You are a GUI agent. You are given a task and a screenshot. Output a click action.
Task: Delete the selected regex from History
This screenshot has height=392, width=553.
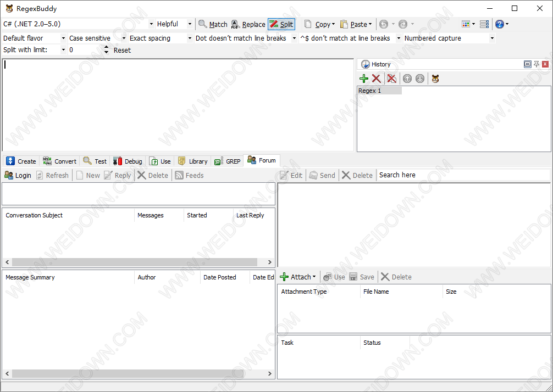377,79
